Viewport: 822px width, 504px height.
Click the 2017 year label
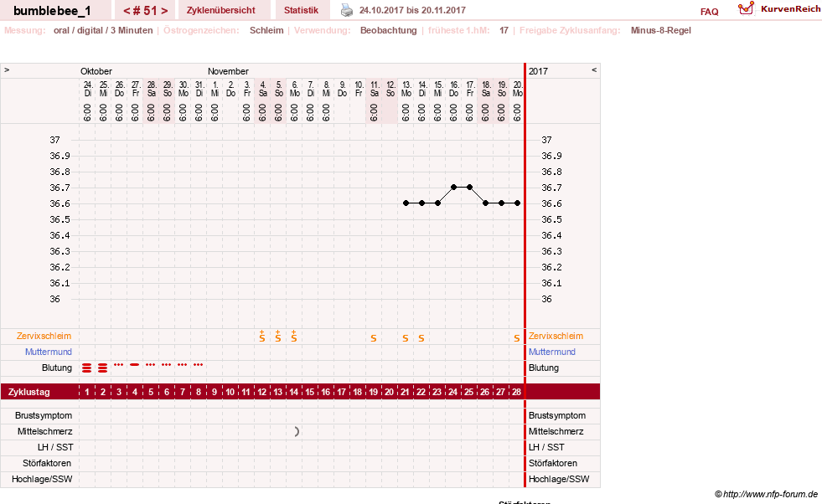point(538,71)
